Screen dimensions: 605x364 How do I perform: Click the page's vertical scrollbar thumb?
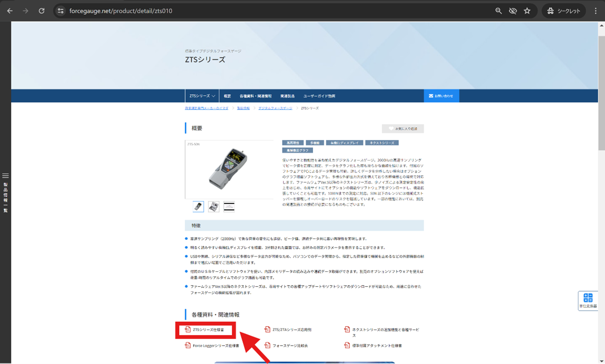(601, 93)
